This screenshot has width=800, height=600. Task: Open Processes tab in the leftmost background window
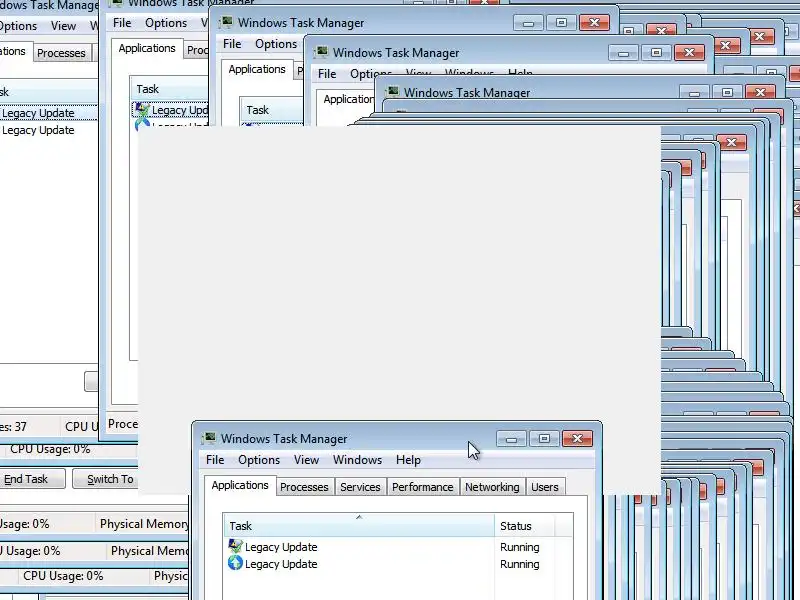click(61, 53)
